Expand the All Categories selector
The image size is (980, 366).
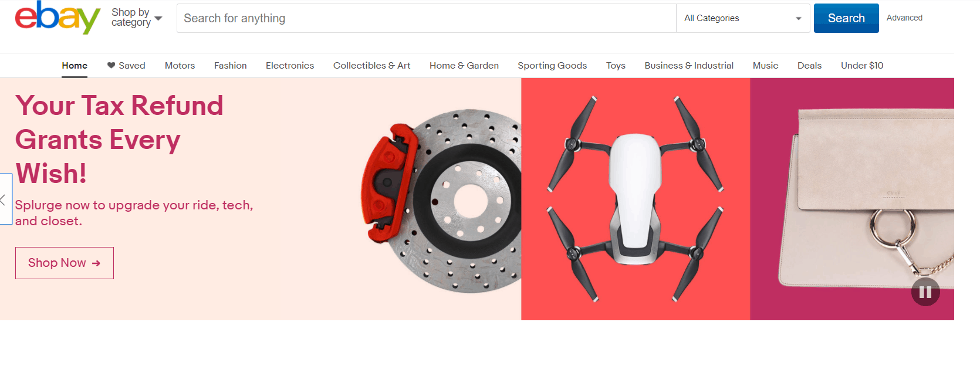(743, 18)
